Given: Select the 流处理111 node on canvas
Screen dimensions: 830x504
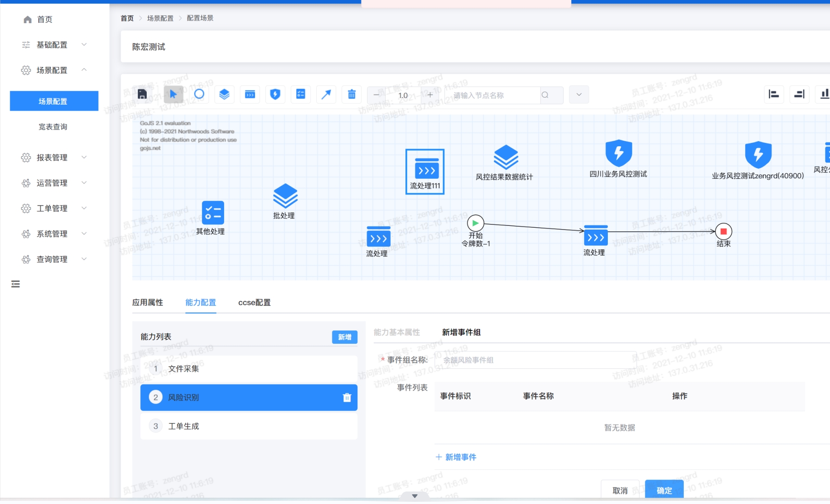Looking at the screenshot, I should click(425, 172).
